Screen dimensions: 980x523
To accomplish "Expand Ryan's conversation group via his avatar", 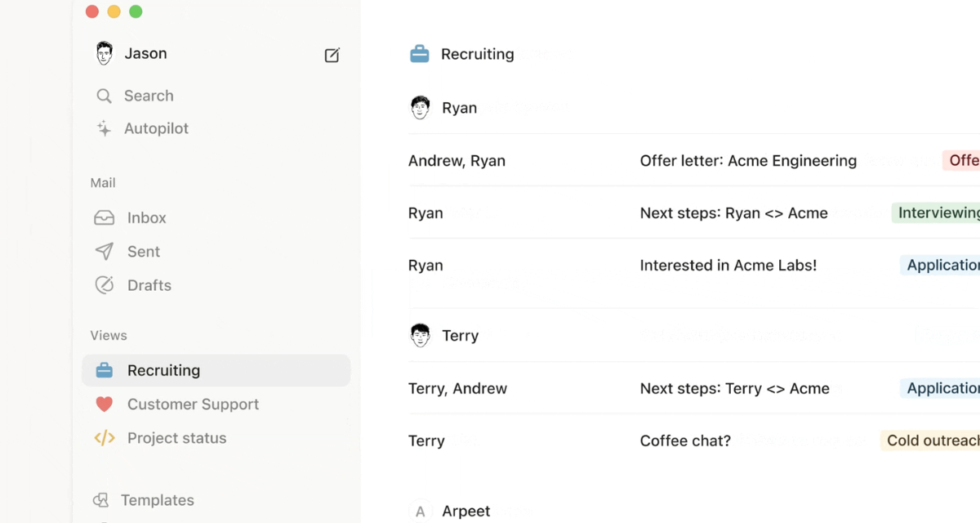I will tap(420, 106).
